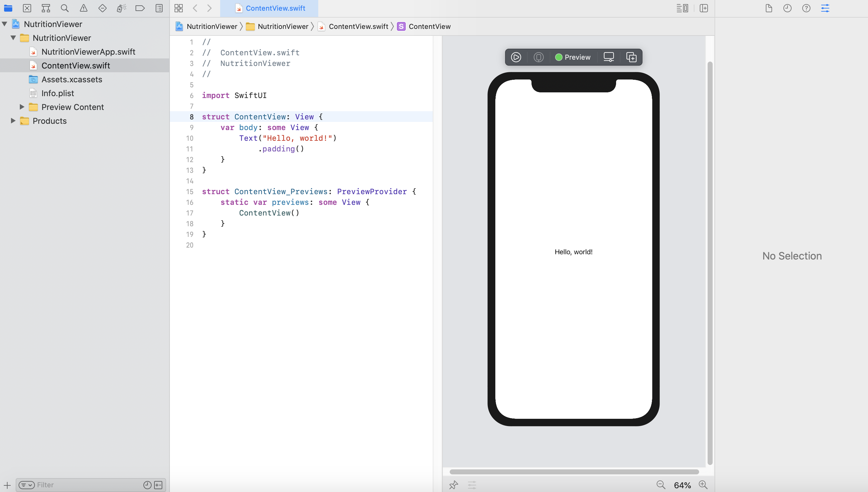868x492 pixels.
Task: Click the Hello, world! preview text
Action: [x=574, y=252]
